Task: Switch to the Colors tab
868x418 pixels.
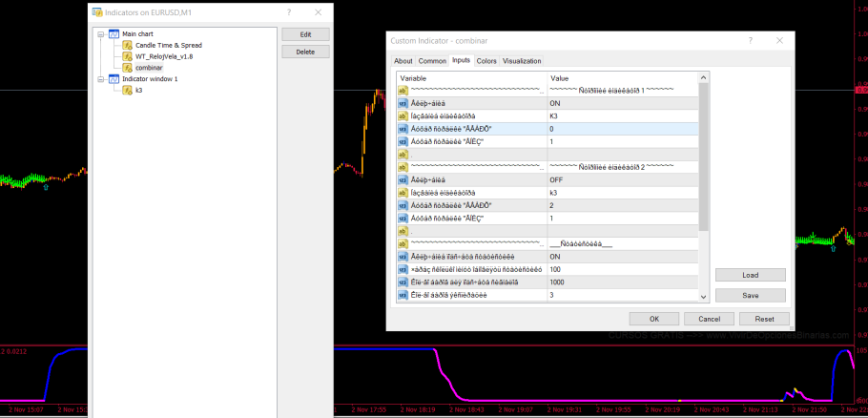Action: 486,61
